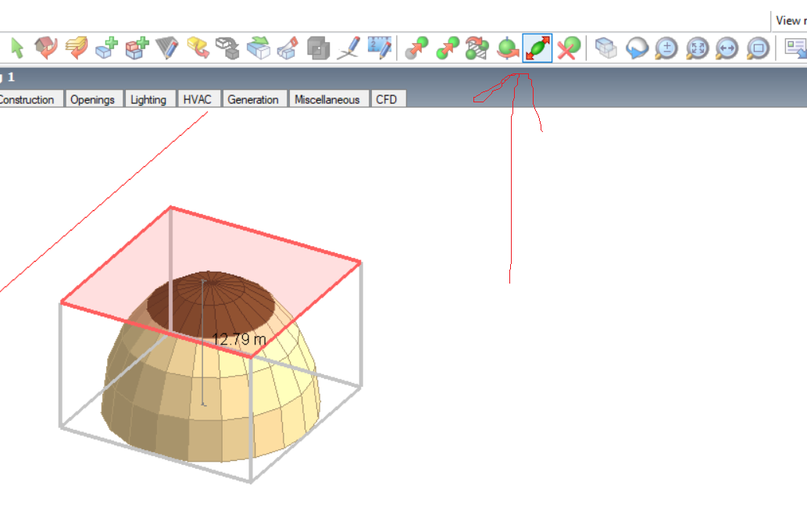The image size is (807, 532).
Task: Click the zoom width magnifier icon
Action: click(727, 48)
